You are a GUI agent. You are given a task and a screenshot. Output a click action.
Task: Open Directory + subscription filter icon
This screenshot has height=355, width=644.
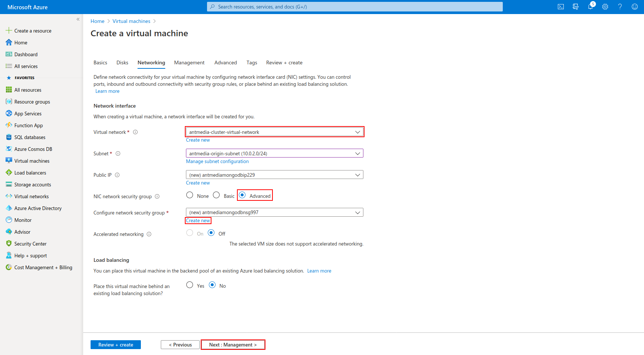click(x=576, y=7)
